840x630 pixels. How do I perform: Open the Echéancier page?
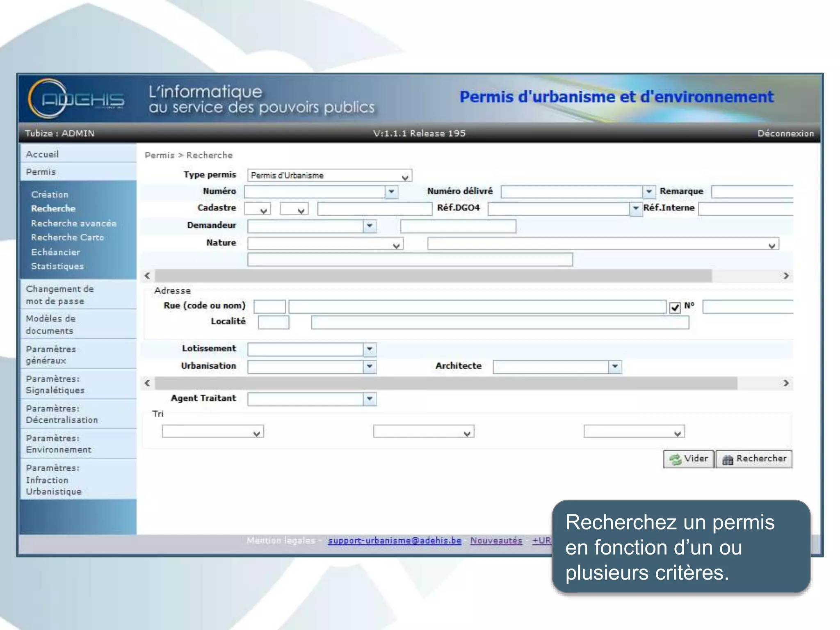pos(55,252)
